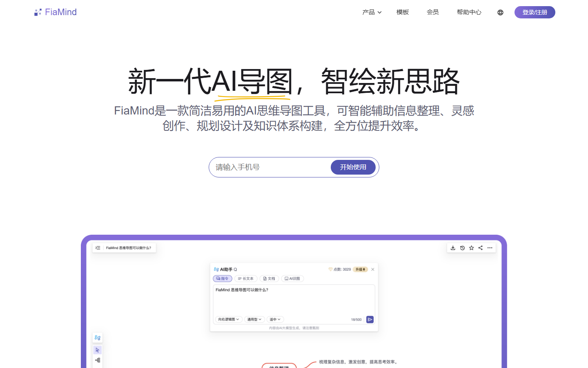Click the diamond 点数 icon

(x=330, y=269)
